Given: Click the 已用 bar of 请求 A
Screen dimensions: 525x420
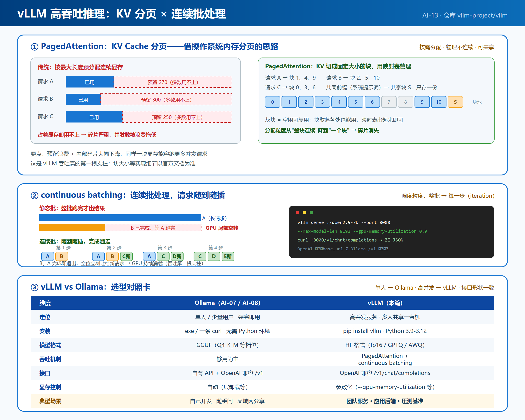Looking at the screenshot, I should [x=90, y=82].
